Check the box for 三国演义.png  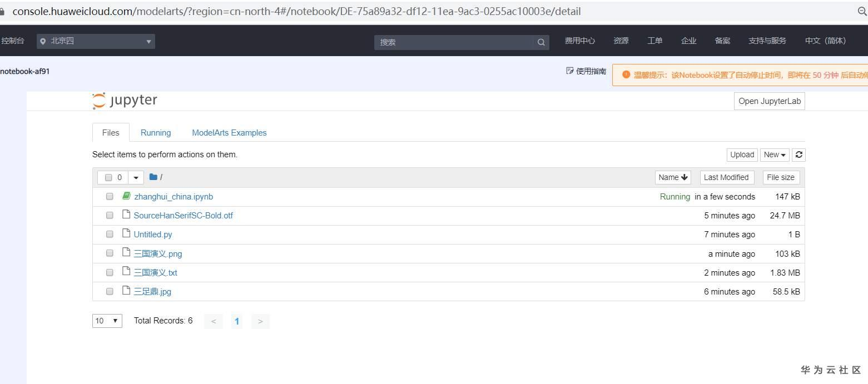point(110,253)
